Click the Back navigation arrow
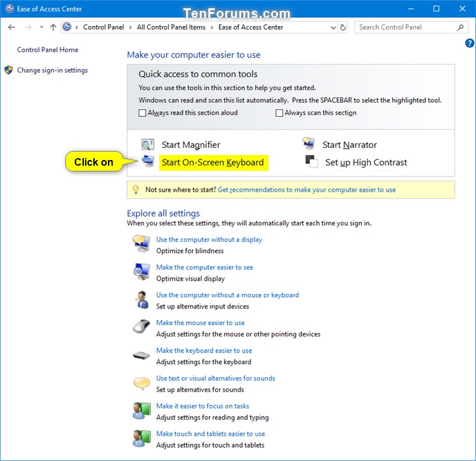 [11, 27]
